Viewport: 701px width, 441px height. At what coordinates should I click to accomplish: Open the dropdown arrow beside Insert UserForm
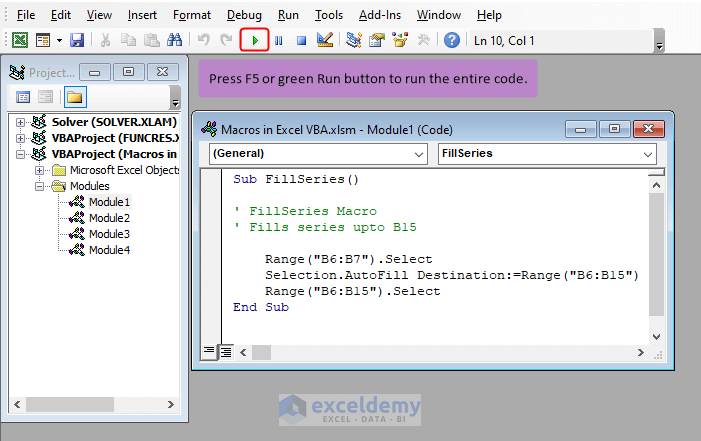[x=59, y=41]
